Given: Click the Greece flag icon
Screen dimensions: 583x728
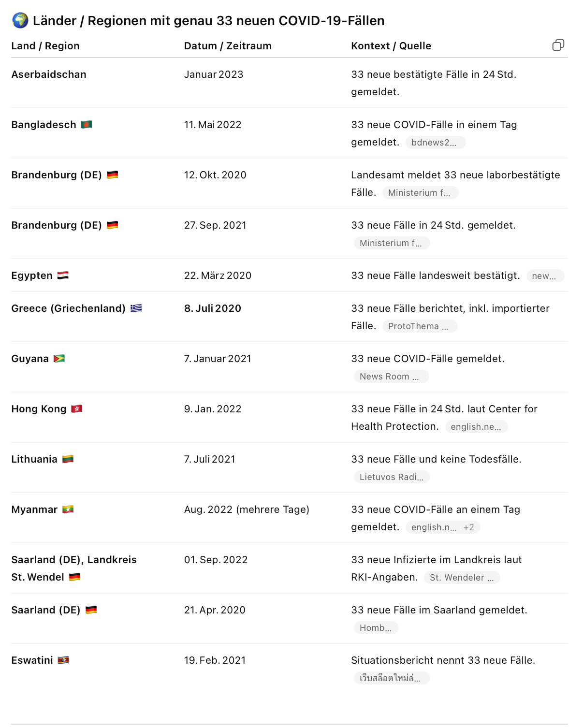Looking at the screenshot, I should [136, 308].
